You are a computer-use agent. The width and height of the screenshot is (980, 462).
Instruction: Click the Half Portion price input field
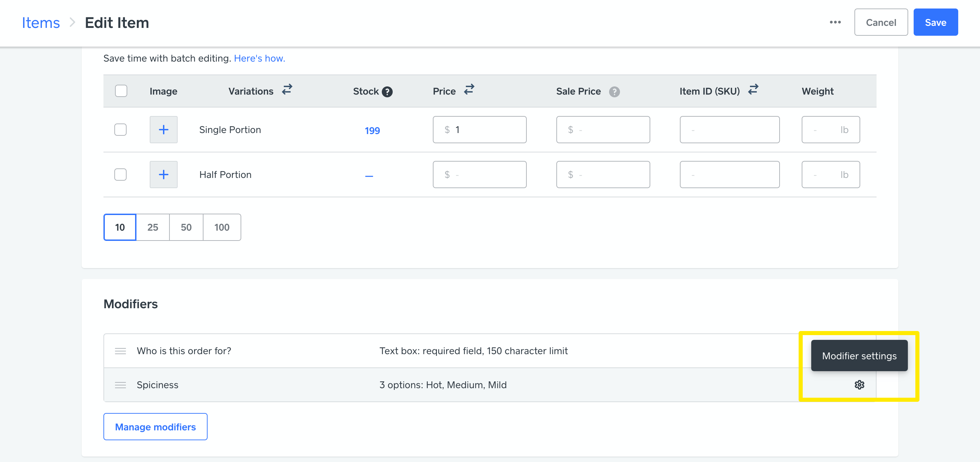[x=479, y=175]
